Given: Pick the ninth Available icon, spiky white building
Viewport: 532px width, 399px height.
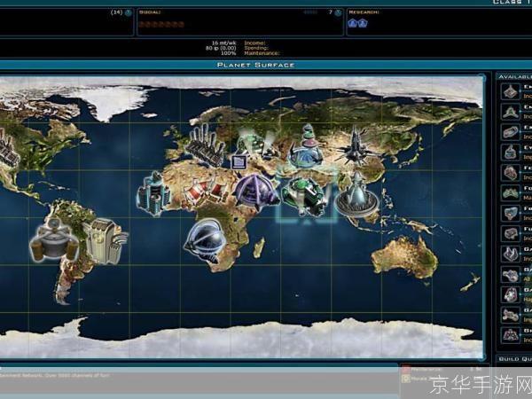Looking at the screenshot, I should [x=511, y=254].
